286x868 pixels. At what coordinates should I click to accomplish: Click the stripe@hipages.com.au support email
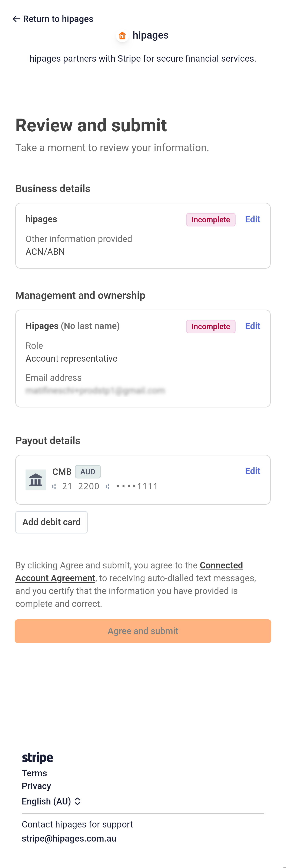tap(69, 839)
